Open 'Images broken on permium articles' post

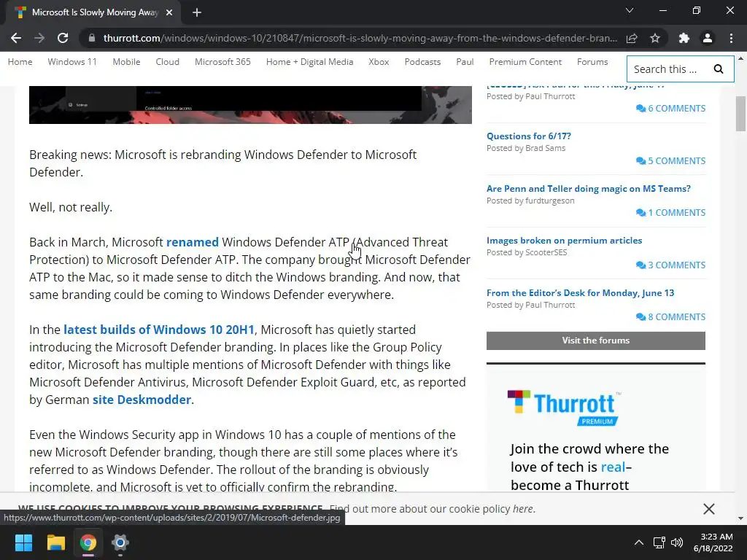[x=564, y=241]
